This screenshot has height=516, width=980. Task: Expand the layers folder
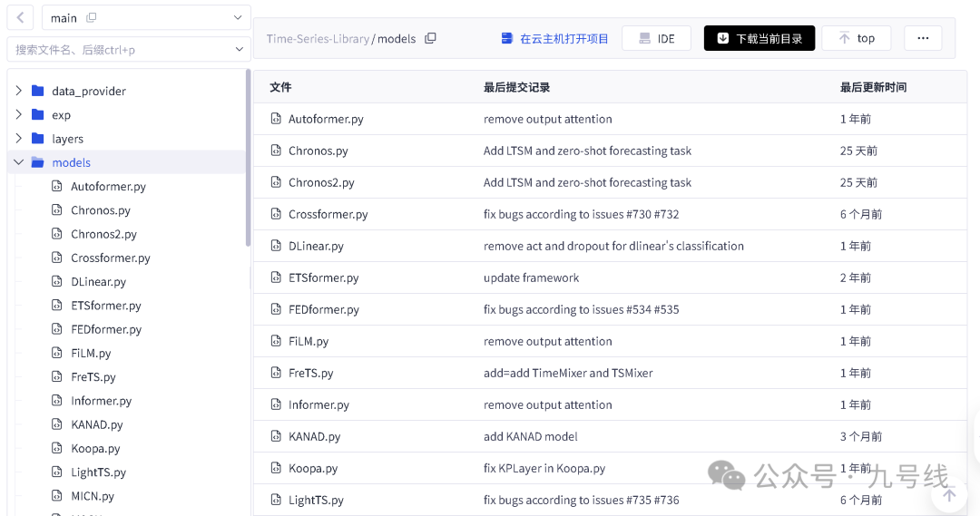[x=19, y=138]
